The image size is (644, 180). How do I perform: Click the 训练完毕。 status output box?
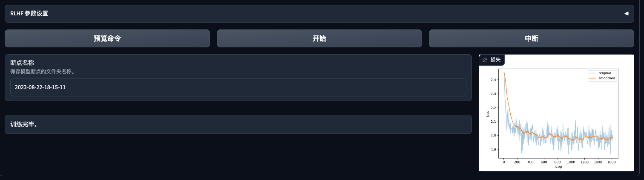[238, 124]
